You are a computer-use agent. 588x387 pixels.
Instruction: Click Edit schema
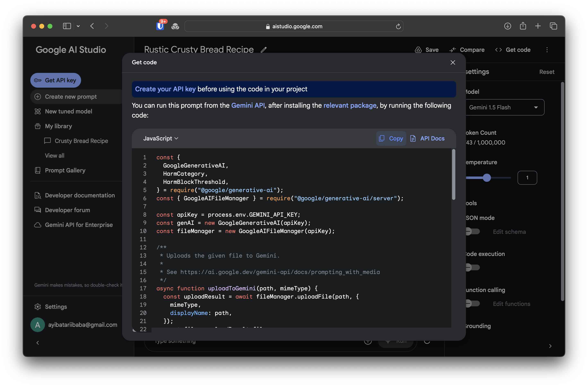[509, 232]
